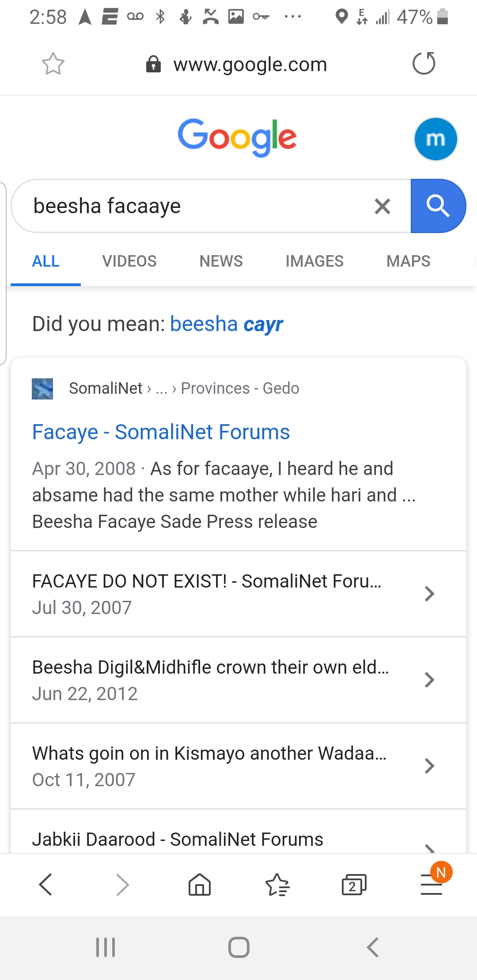The height and width of the screenshot is (980, 477).
Task: Reload the page with refresh icon
Action: pyautogui.click(x=424, y=64)
